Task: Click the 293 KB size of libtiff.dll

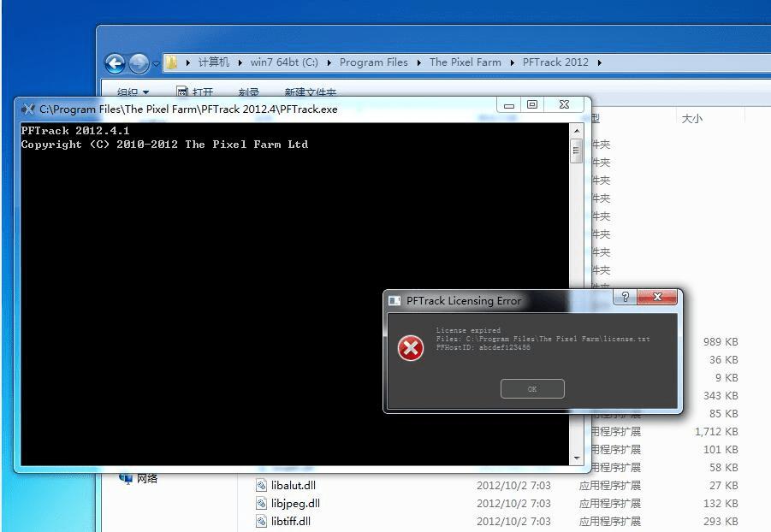Action: (721, 522)
